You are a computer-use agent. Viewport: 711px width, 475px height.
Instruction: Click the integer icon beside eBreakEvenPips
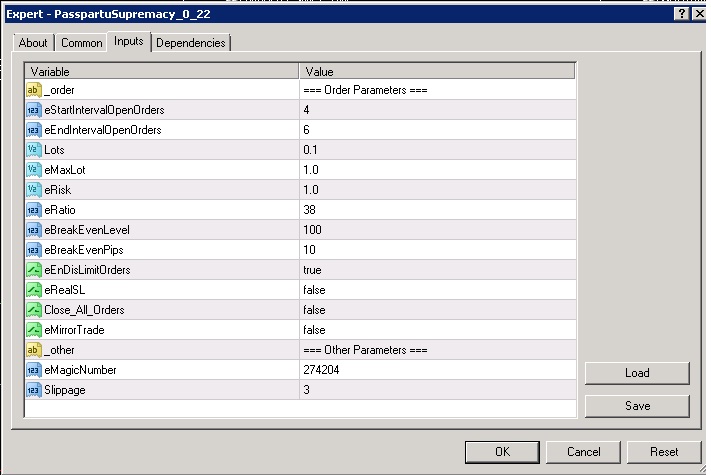[x=34, y=250]
